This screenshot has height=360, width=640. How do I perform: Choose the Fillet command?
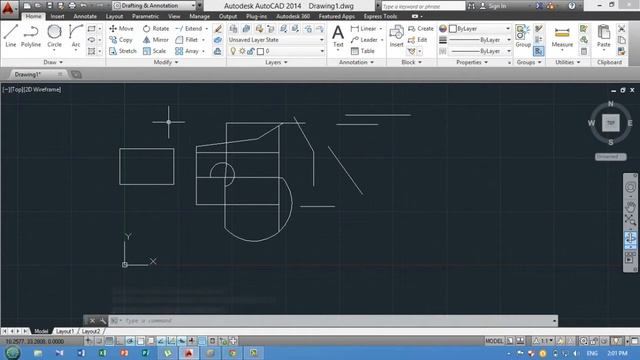coord(187,40)
